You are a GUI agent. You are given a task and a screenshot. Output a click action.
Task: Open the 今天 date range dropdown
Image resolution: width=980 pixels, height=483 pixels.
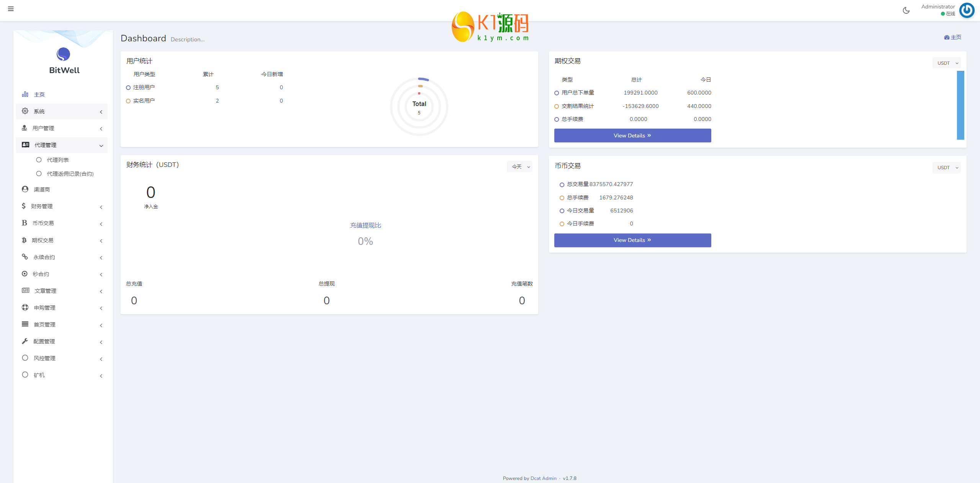click(520, 167)
